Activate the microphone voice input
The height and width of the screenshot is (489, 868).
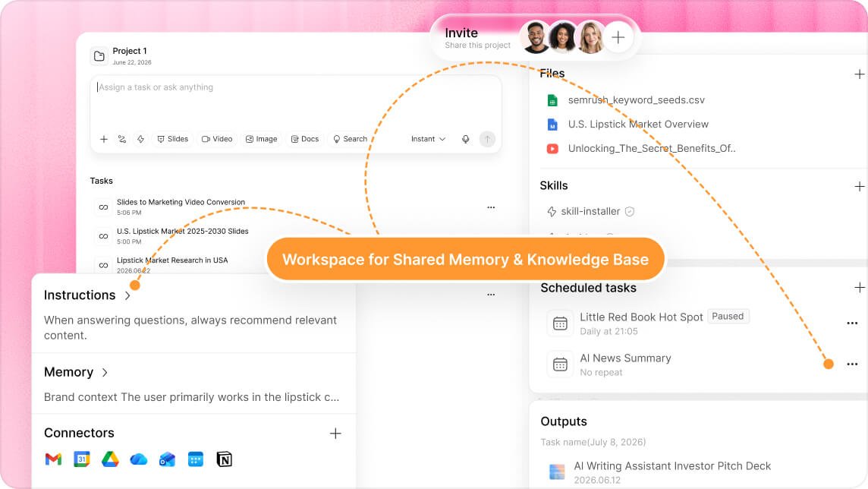pyautogui.click(x=466, y=139)
